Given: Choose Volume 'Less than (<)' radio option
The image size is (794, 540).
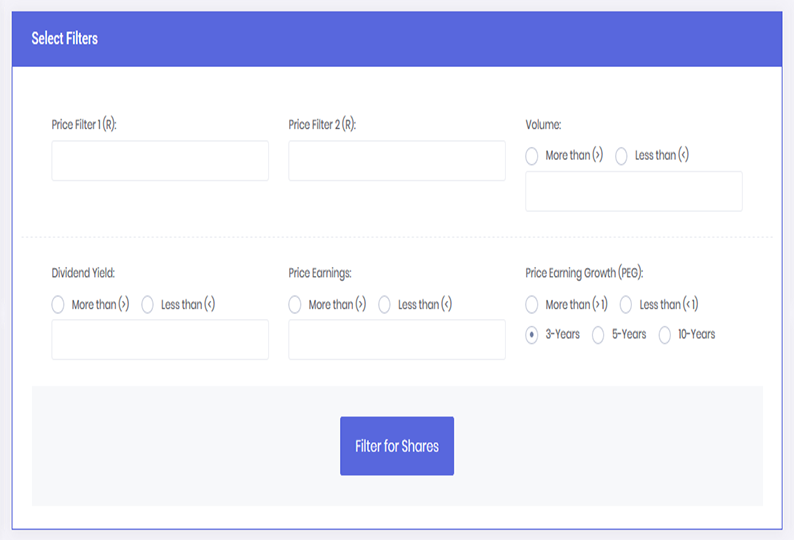Looking at the screenshot, I should pyautogui.click(x=622, y=156).
